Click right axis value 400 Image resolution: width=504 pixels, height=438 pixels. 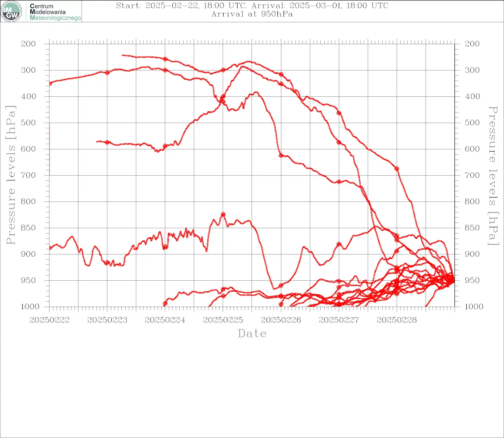pyautogui.click(x=472, y=96)
